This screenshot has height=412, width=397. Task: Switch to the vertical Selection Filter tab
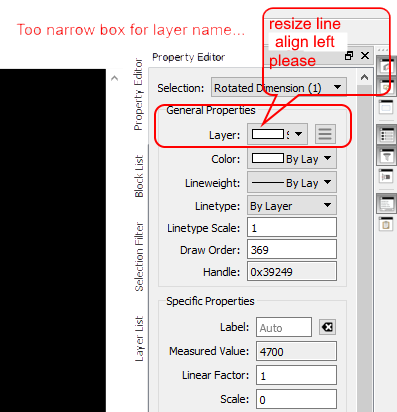click(x=139, y=257)
